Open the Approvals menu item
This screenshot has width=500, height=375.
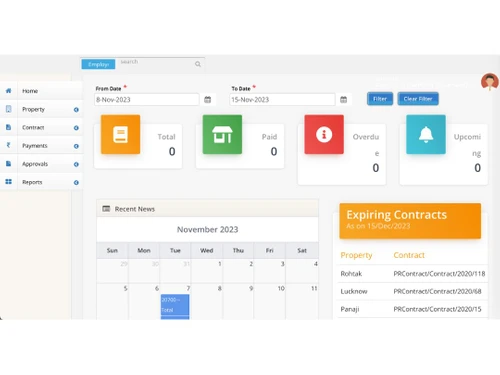(35, 164)
